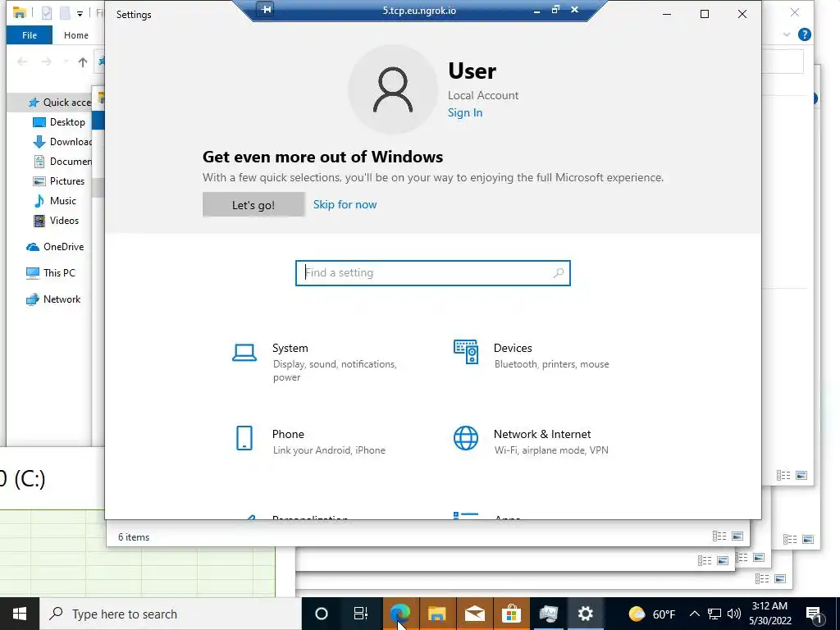Pin the ngrok remote connection bar
840x630 pixels.
coord(267,10)
